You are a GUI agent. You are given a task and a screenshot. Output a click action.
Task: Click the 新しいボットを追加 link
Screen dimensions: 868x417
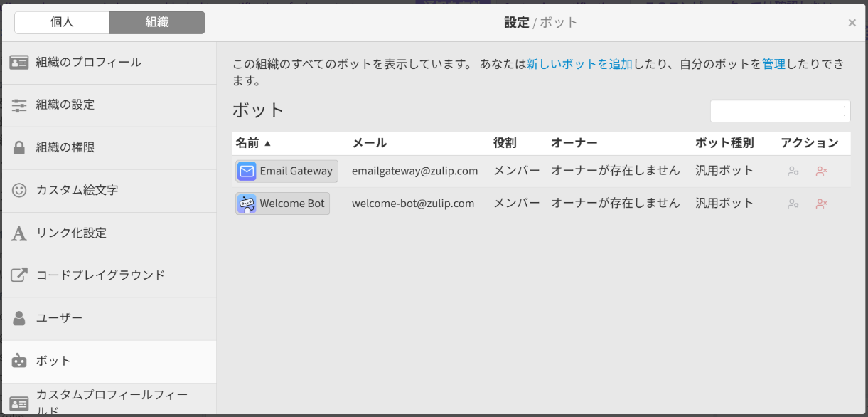[579, 64]
